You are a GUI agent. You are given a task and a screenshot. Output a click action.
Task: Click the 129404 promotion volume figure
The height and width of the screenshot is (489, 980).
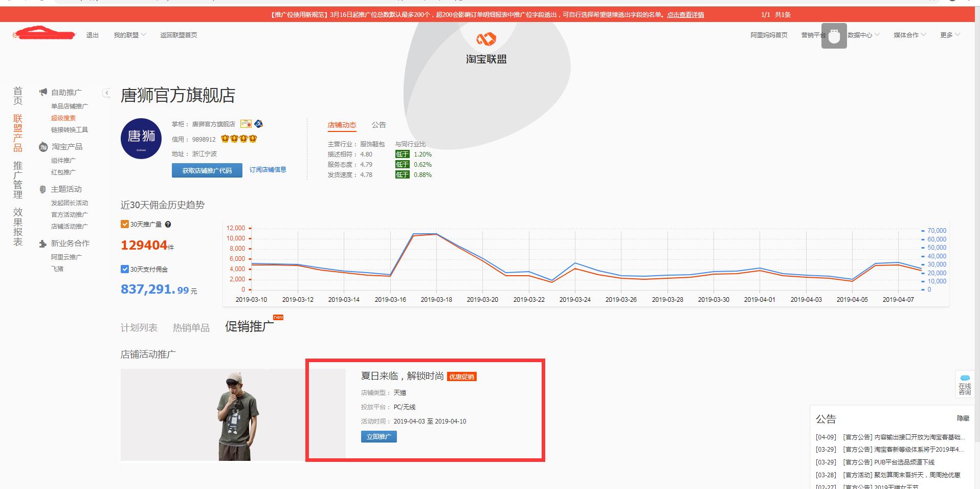click(x=144, y=246)
